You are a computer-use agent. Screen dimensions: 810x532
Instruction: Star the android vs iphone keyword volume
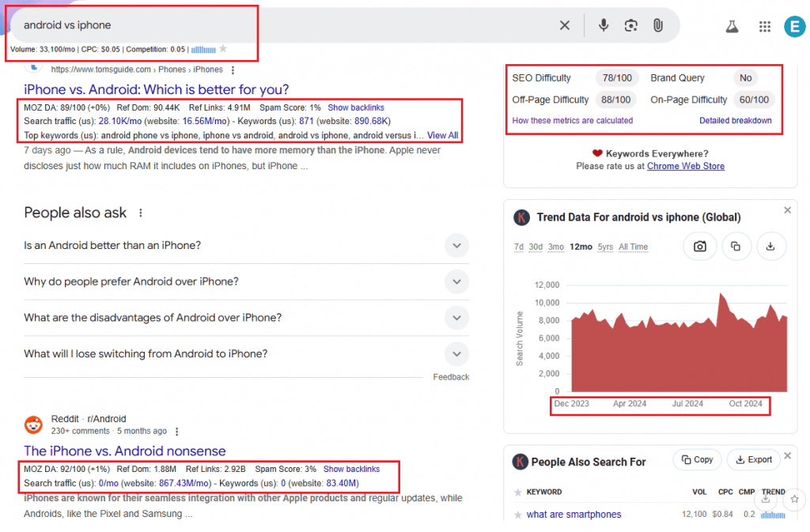click(x=223, y=48)
